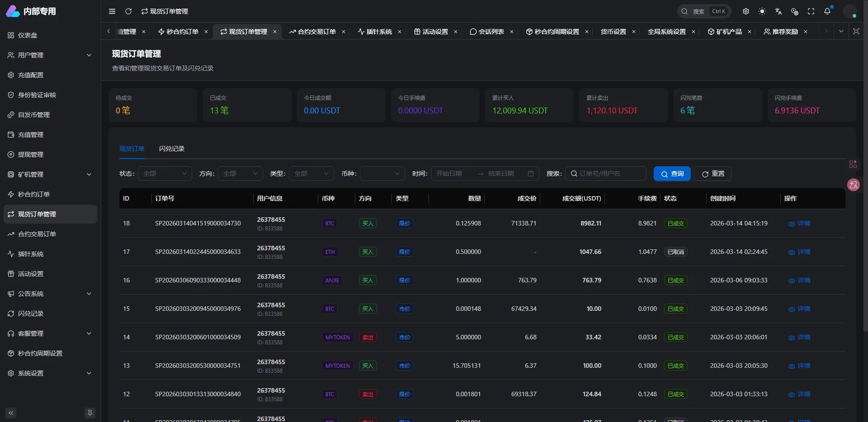The width and height of the screenshot is (868, 422).
Task: Click the 查询 search button
Action: click(672, 173)
